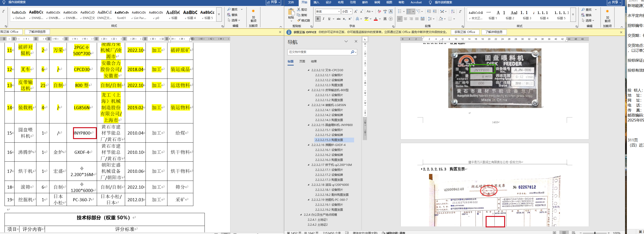Click 查找 in the right window's editing group

[x=586, y=9]
